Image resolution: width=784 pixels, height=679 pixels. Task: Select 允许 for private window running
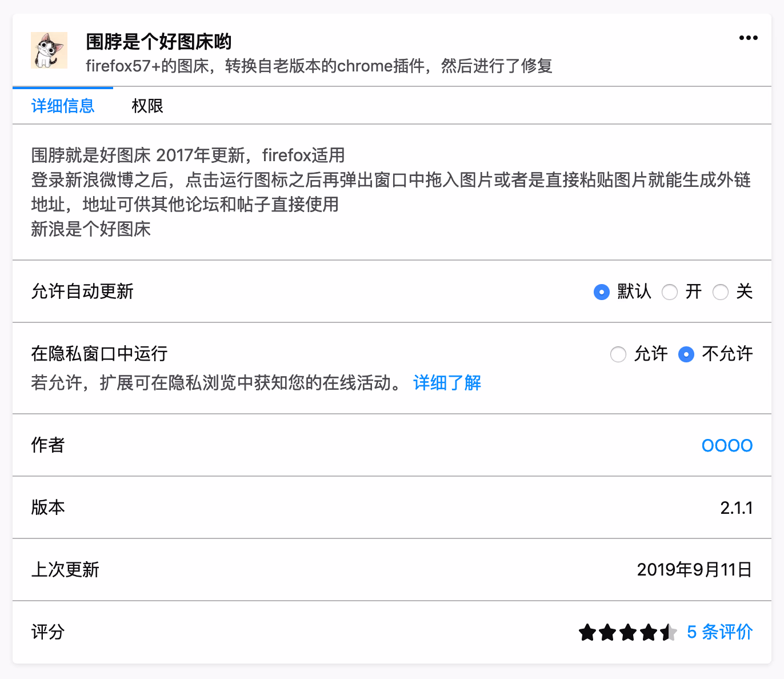tap(618, 354)
